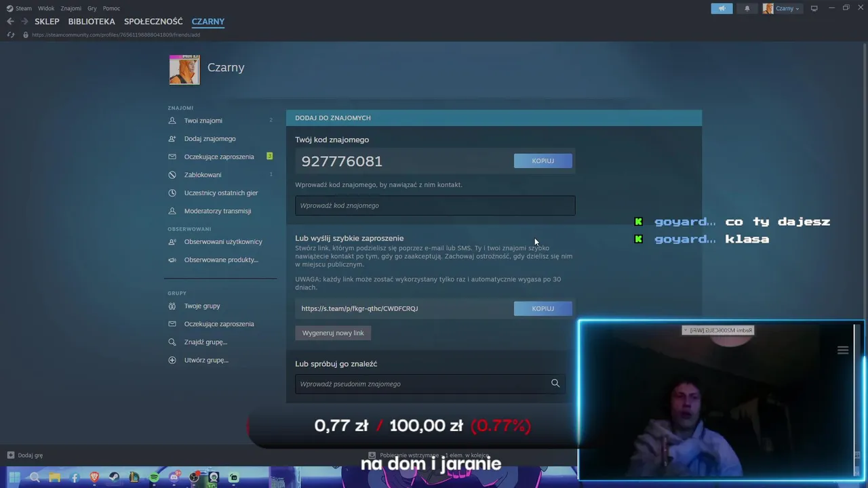Open Czarny profile avatar picture
The image size is (868, 488).
click(184, 69)
